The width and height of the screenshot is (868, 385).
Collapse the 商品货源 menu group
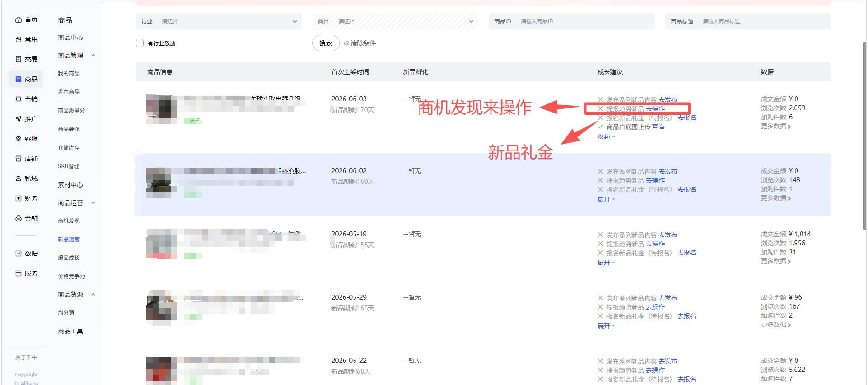coord(93,295)
